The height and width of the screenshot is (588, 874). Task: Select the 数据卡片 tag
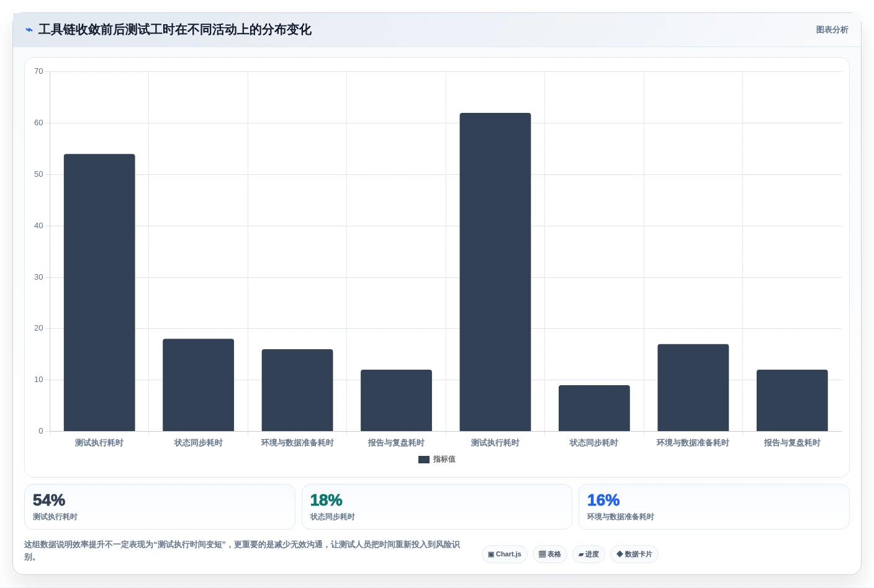634,555
